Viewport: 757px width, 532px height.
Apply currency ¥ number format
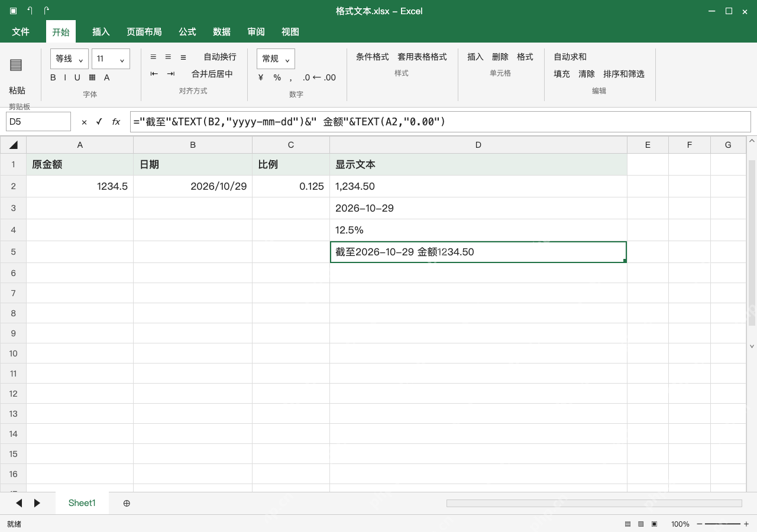(261, 77)
